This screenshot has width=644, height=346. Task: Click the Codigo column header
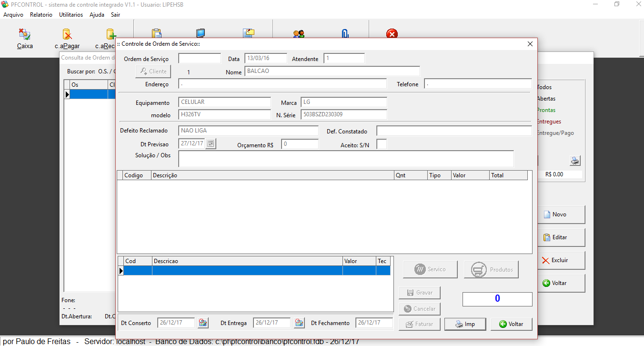pyautogui.click(x=137, y=175)
